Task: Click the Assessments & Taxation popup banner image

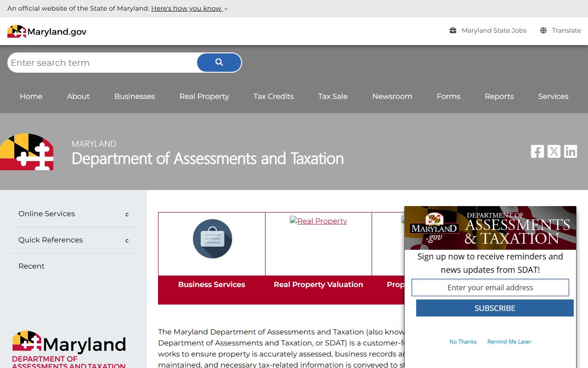Action: (490, 228)
